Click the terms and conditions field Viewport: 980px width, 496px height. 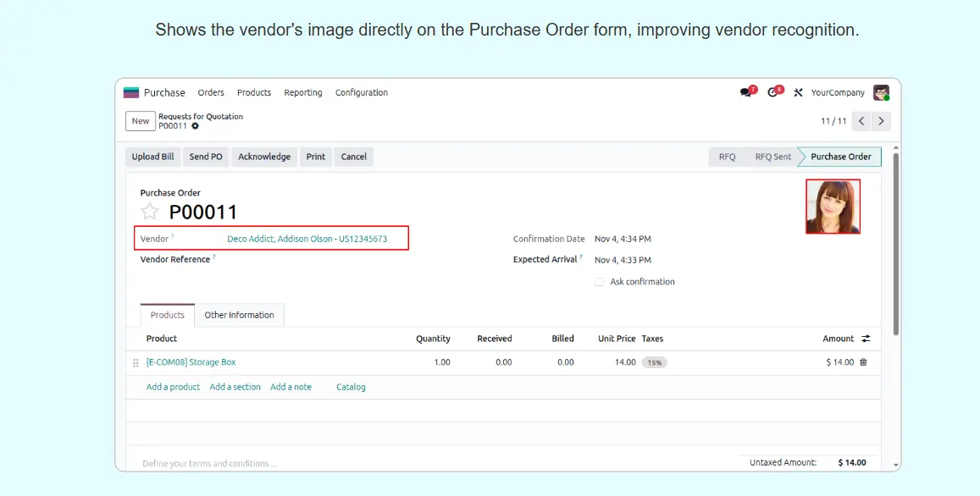tap(209, 463)
